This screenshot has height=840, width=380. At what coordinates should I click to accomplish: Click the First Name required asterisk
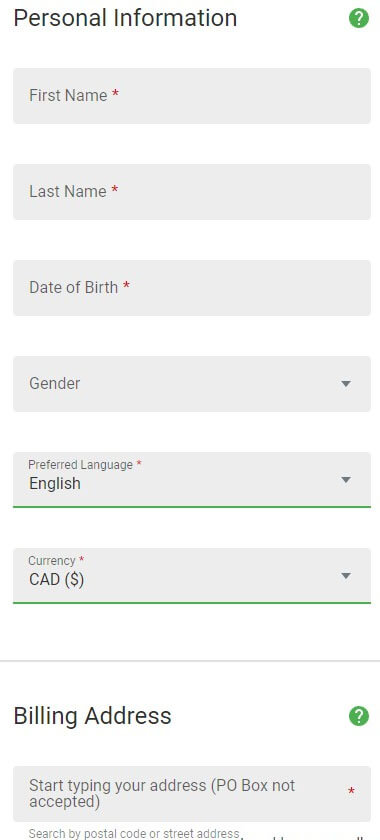click(115, 95)
